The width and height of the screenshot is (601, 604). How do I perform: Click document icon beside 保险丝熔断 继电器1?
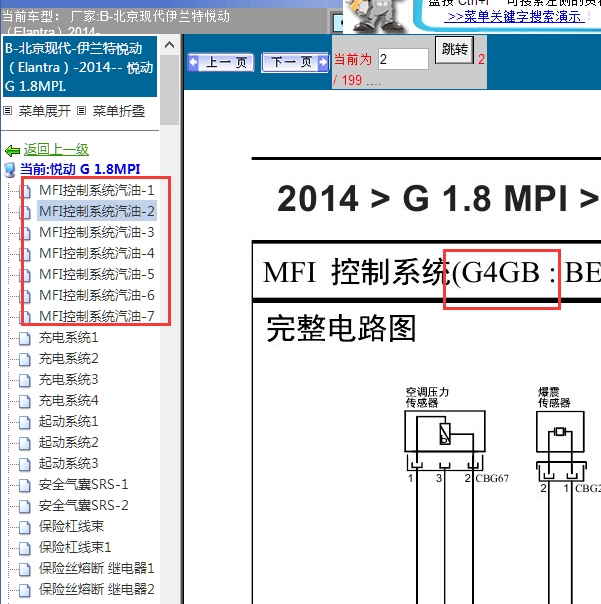(x=25, y=570)
